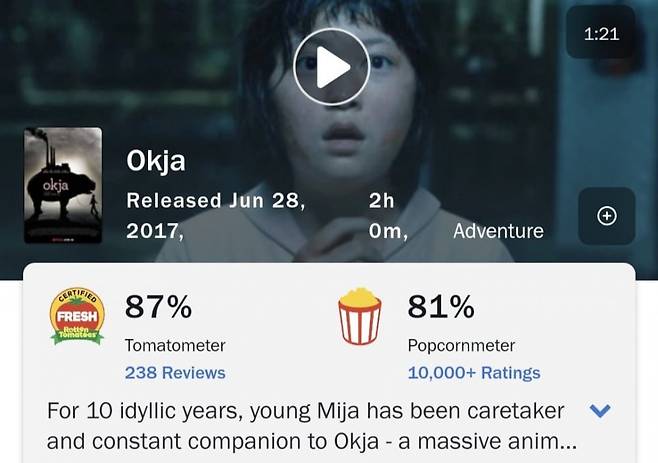Click the Released Jun 28, 2017 date
Screen dimensions: 658x463
[x=215, y=215]
